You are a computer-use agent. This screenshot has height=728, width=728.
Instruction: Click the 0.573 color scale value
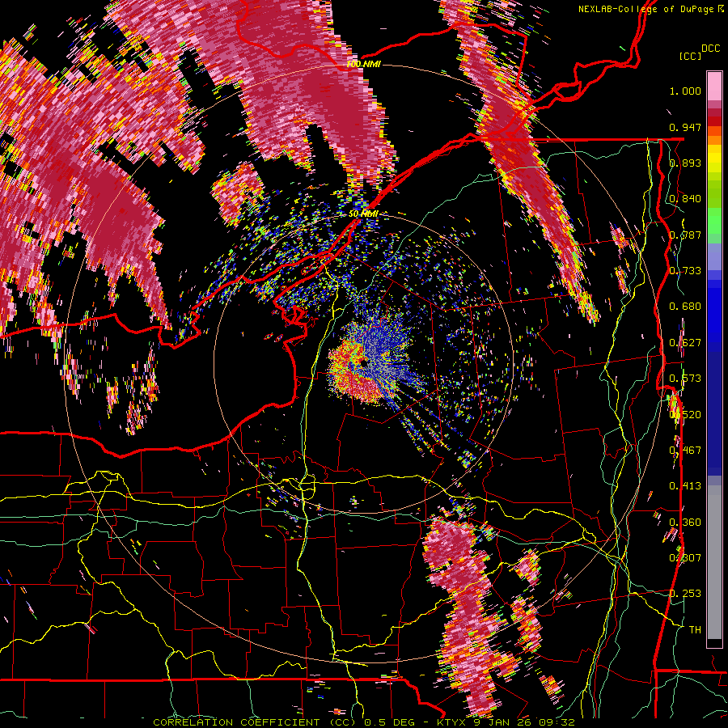pyautogui.click(x=685, y=379)
